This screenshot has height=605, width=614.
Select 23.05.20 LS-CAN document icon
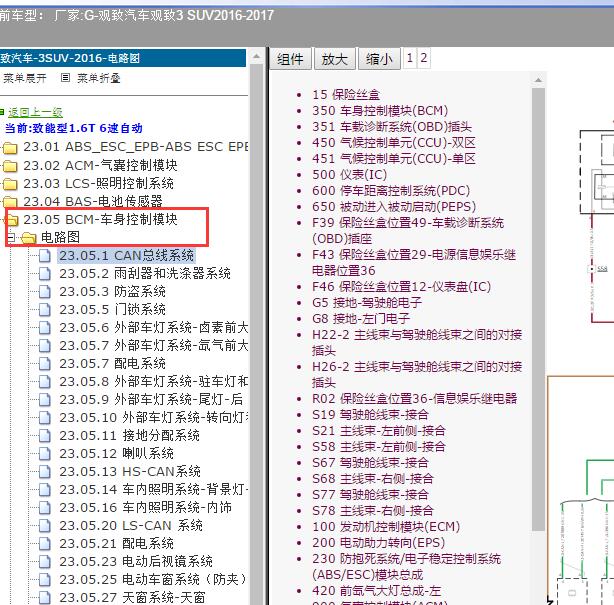[45, 526]
